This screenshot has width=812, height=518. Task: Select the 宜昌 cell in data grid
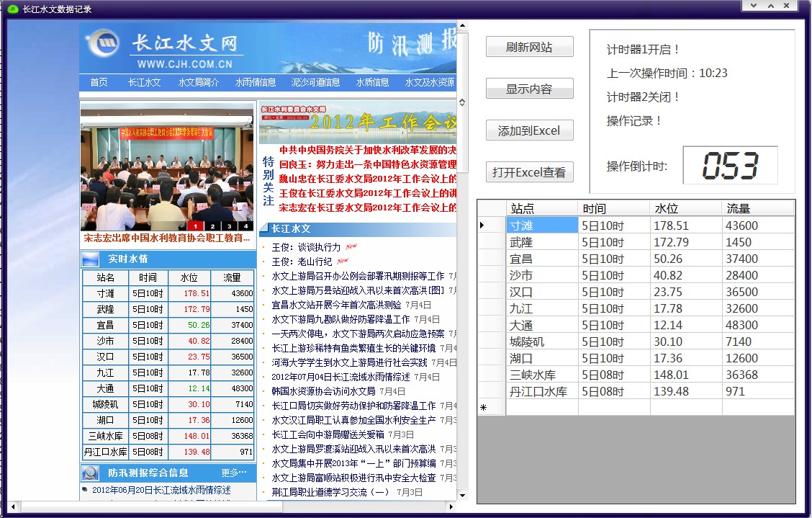coord(541,259)
